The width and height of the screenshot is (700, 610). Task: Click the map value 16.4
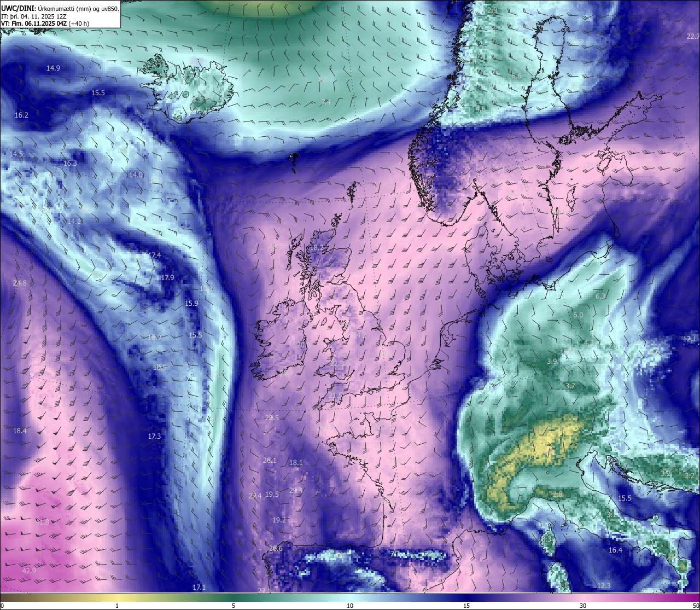[615, 550]
